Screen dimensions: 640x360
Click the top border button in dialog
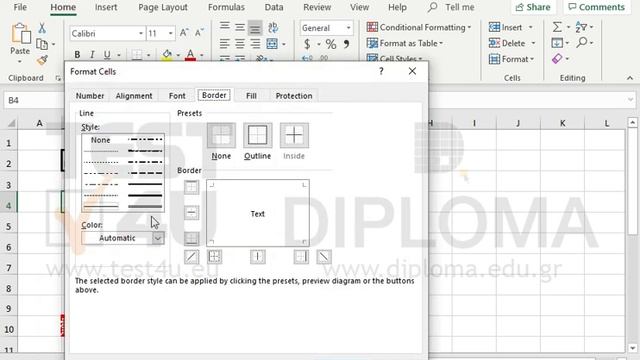click(x=191, y=187)
